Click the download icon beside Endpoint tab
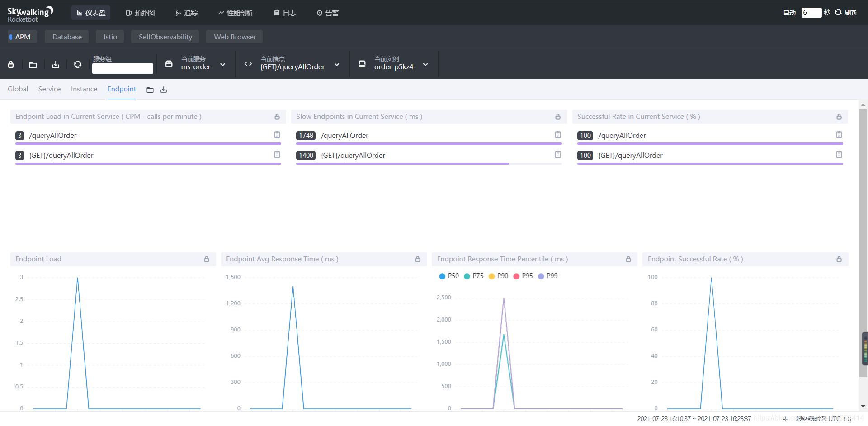868x426 pixels. coord(164,90)
